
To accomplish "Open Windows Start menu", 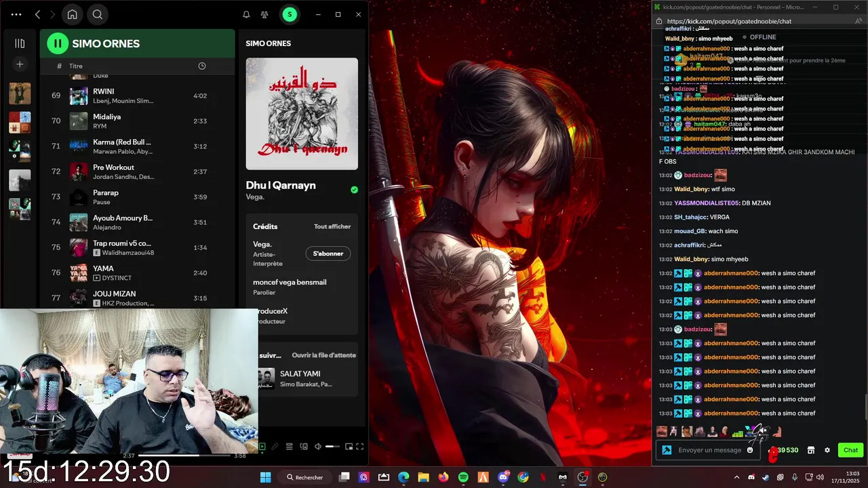I will (x=265, y=477).
